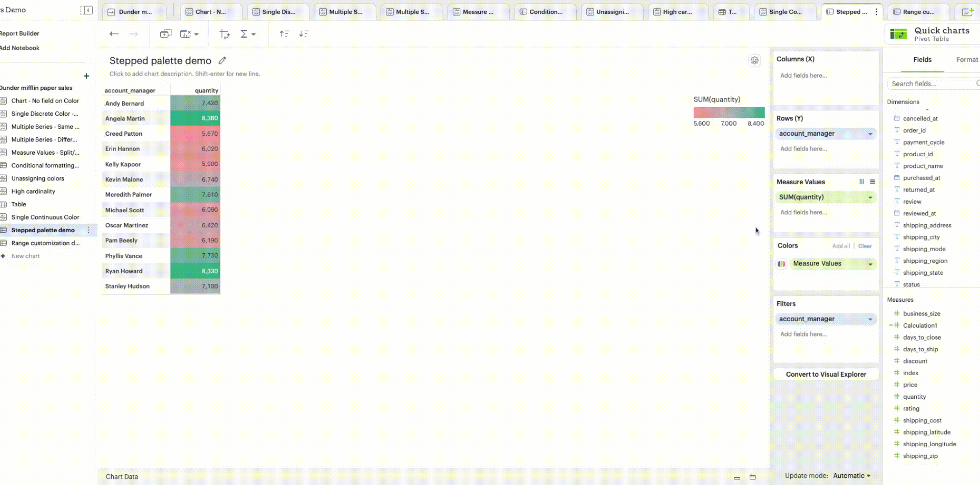
Task: Switch Measure Values to row layout
Action: [872, 182]
